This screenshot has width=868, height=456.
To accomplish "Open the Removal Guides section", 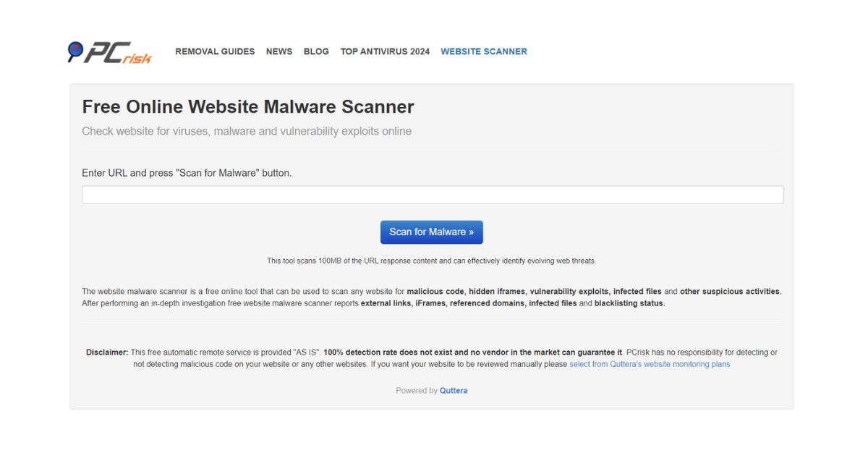I will tap(214, 51).
